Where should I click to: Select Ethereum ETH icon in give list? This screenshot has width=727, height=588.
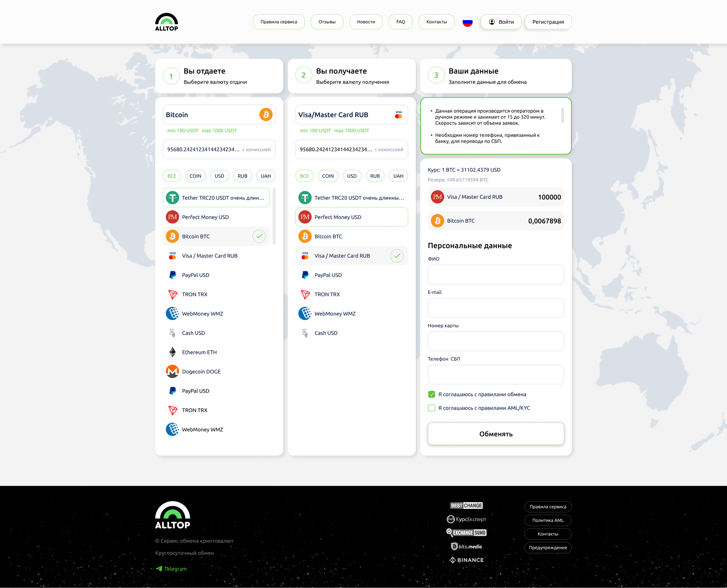pyautogui.click(x=173, y=352)
